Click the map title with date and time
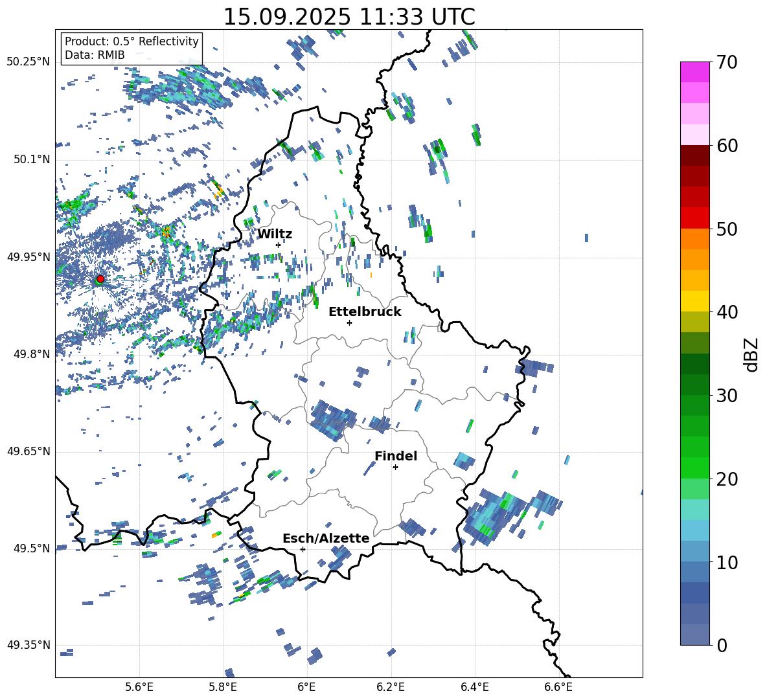 (349, 17)
